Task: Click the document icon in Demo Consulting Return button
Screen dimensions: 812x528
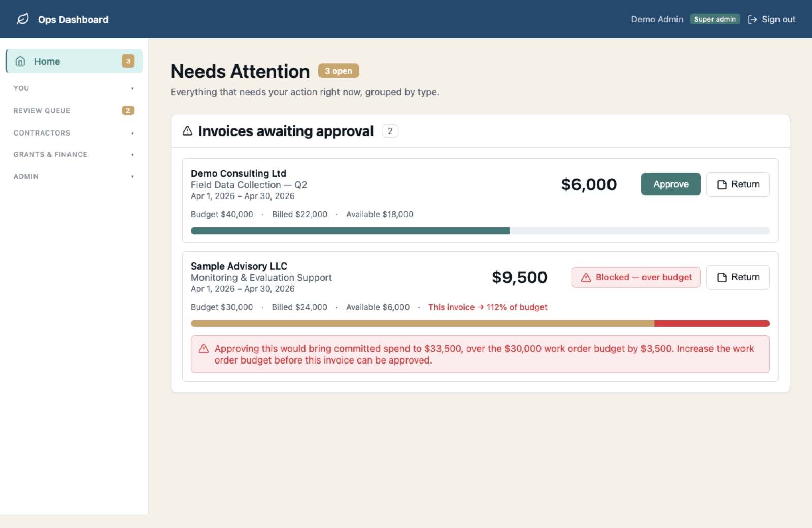Action: pyautogui.click(x=722, y=185)
